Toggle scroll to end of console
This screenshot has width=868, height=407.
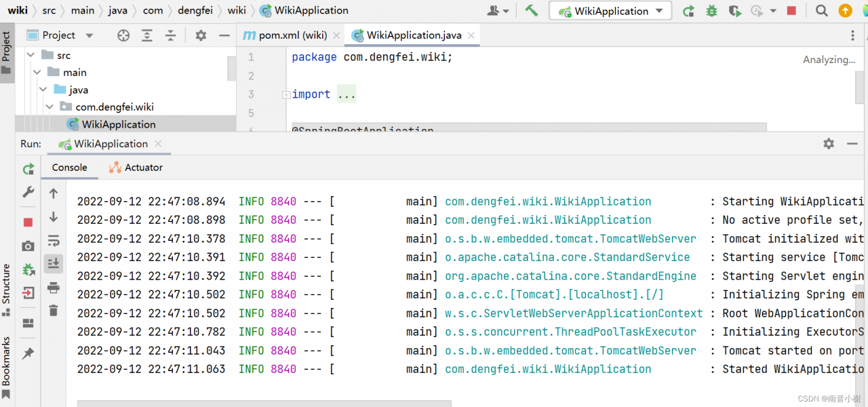[54, 264]
